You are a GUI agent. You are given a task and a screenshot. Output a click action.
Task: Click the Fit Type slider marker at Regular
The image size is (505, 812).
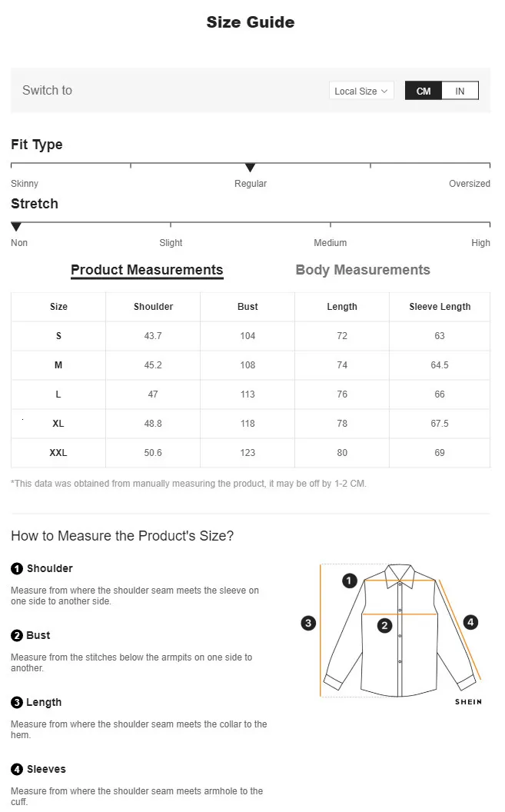[250, 168]
